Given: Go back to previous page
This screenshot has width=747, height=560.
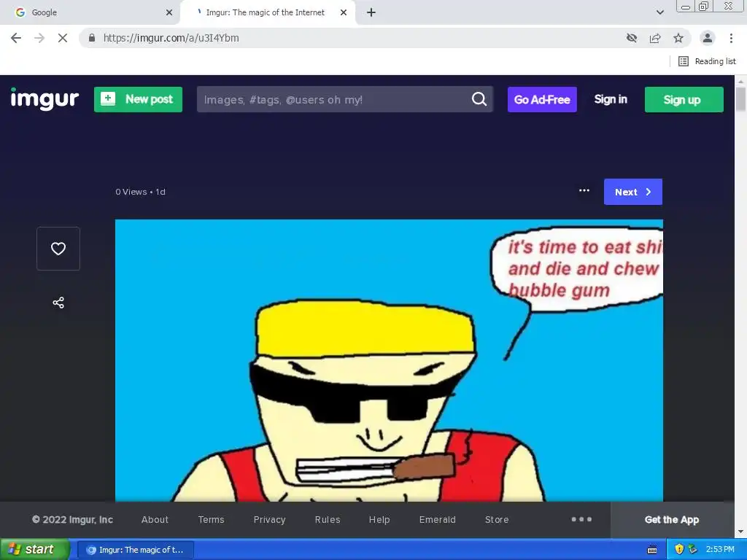Looking at the screenshot, I should point(16,38).
